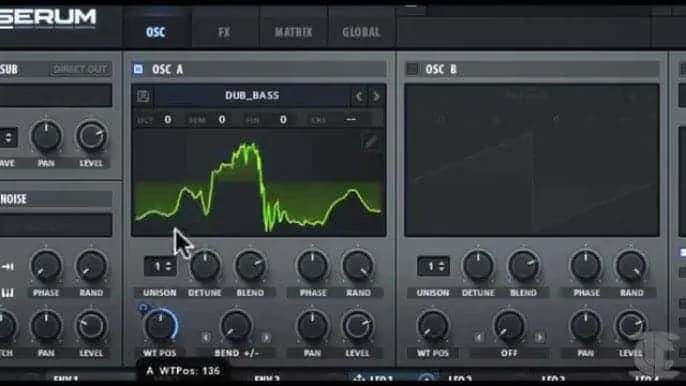This screenshot has height=386, width=686.
Task: Click the Serum logo
Action: point(47,18)
